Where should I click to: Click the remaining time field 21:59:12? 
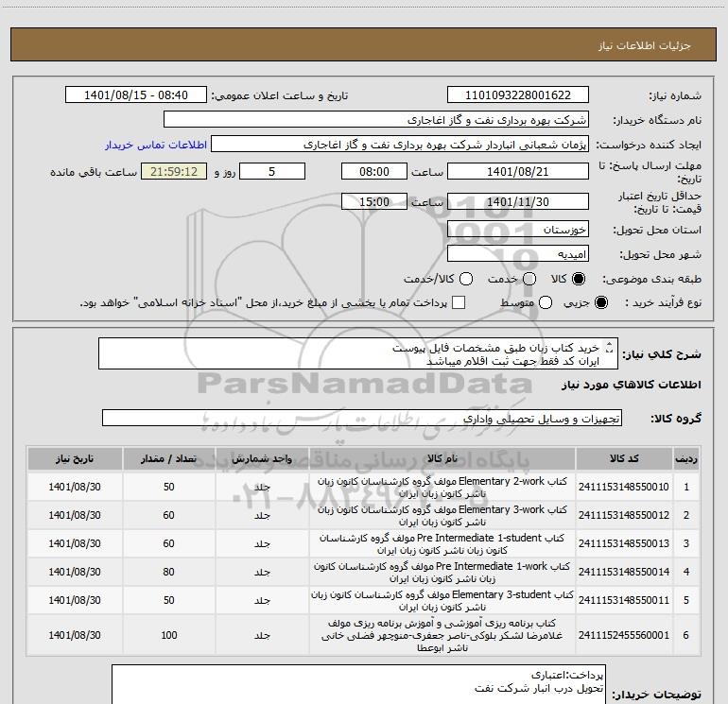tap(174, 171)
